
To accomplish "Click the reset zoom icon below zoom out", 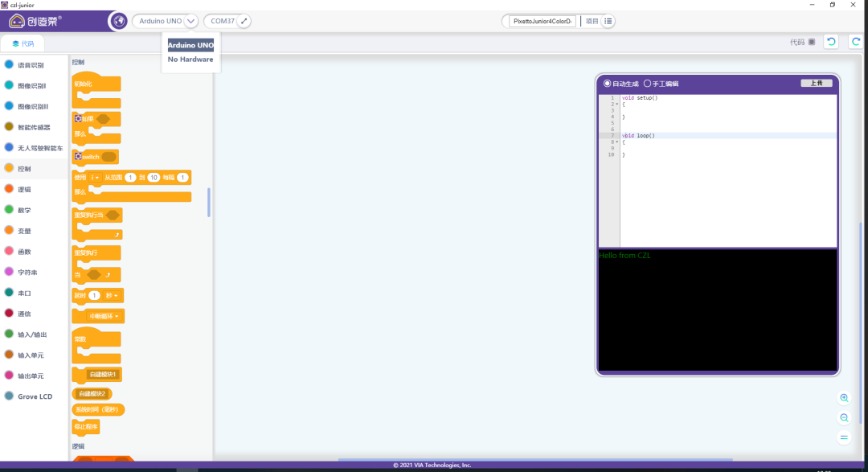I will point(844,438).
